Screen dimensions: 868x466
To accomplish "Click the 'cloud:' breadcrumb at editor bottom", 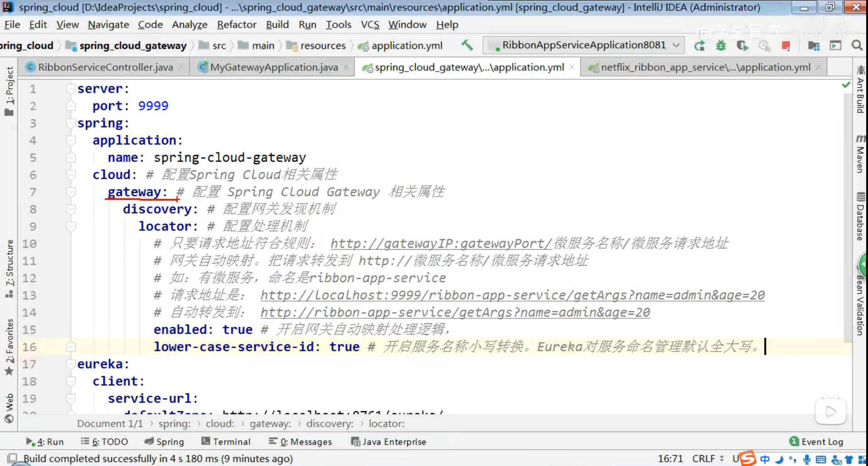I will (220, 423).
